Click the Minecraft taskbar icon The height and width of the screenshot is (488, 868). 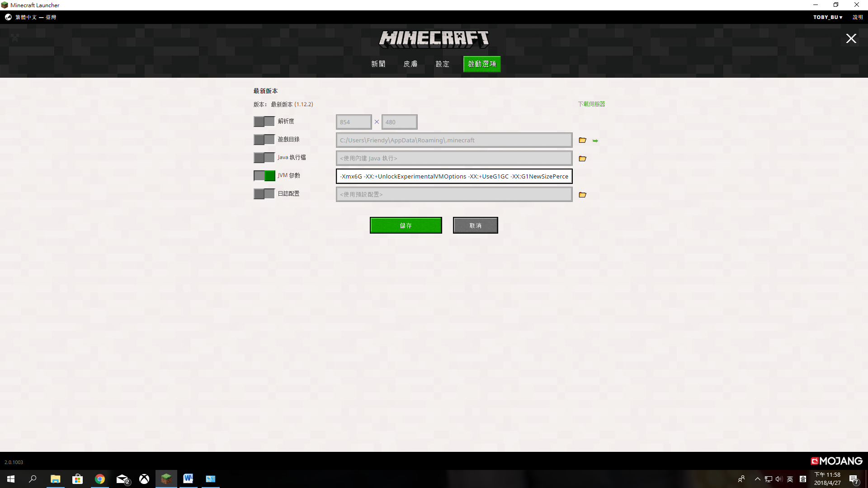(166, 479)
